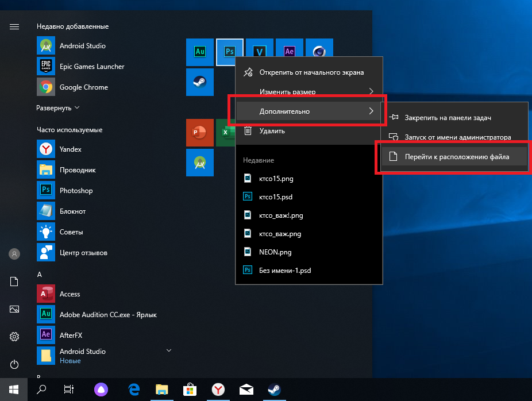Select Перейти к расположению файла

click(x=454, y=157)
